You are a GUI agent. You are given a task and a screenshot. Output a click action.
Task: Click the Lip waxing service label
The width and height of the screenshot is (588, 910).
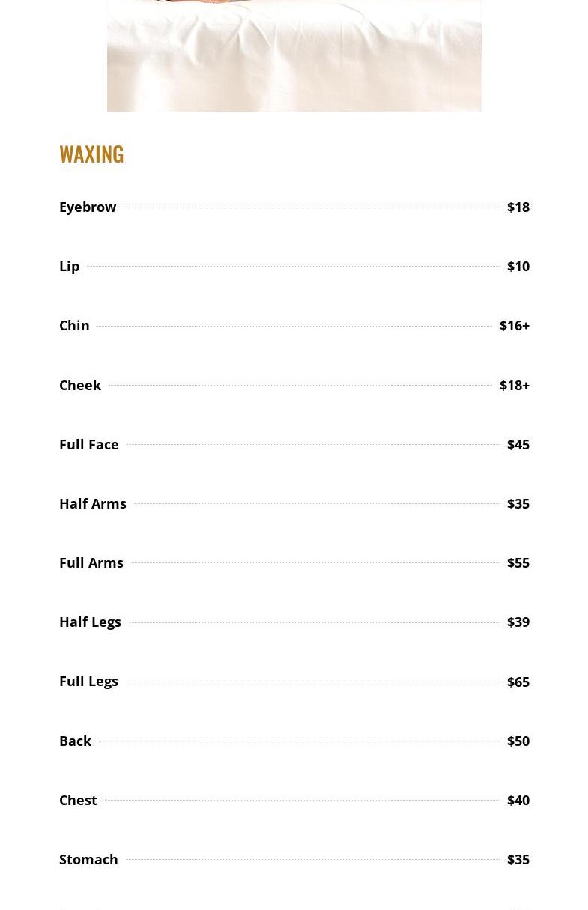pyautogui.click(x=69, y=266)
